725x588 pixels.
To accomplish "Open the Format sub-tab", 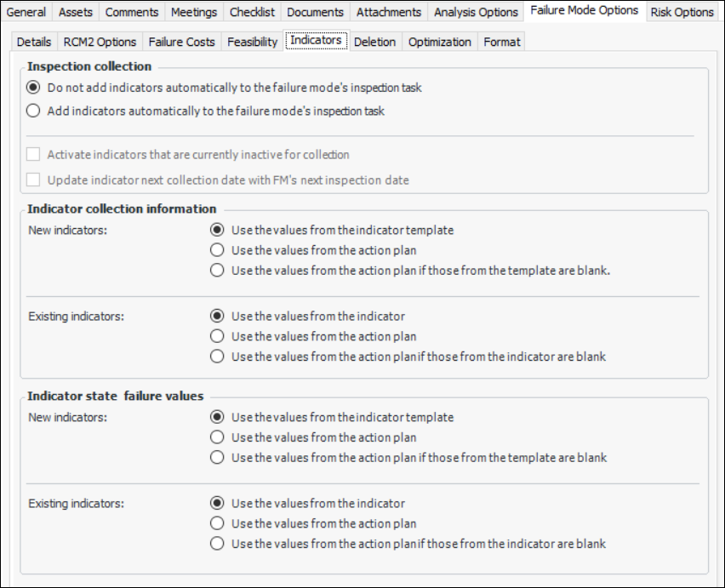I will coord(501,42).
